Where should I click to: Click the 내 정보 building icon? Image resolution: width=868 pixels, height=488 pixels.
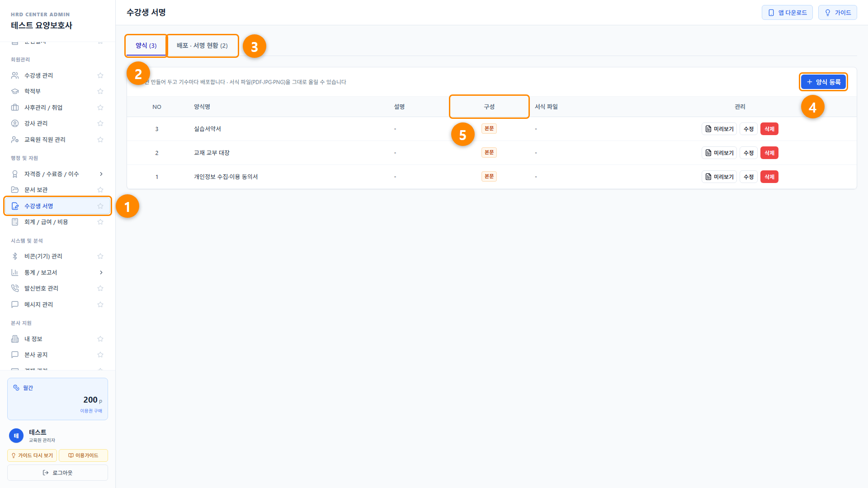pos(15,339)
